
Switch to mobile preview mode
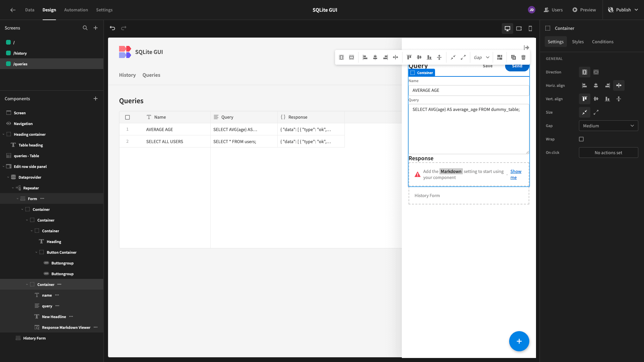coord(530,28)
